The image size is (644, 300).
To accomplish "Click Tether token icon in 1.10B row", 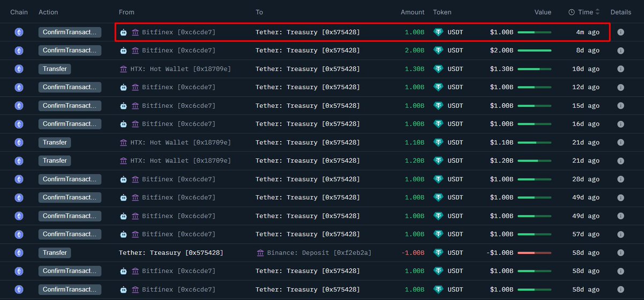I will coord(438,142).
